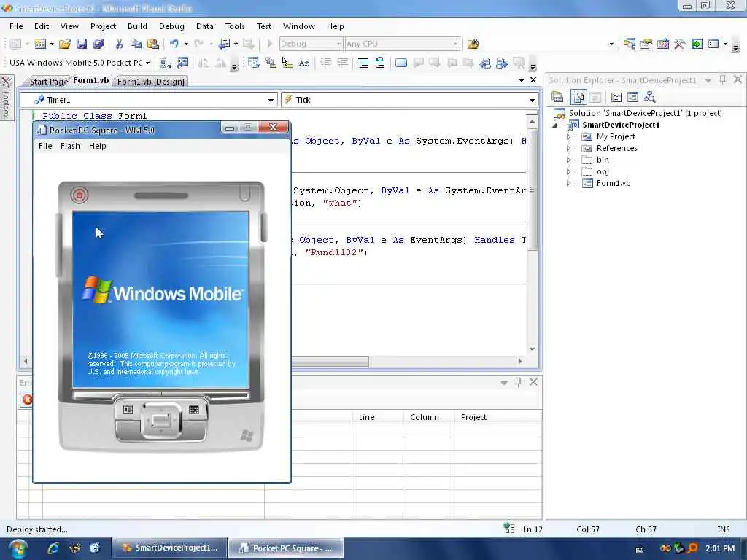Viewport: 747px width, 560px height.
Task: Open Internet Explorer from the taskbar
Action: point(53,548)
